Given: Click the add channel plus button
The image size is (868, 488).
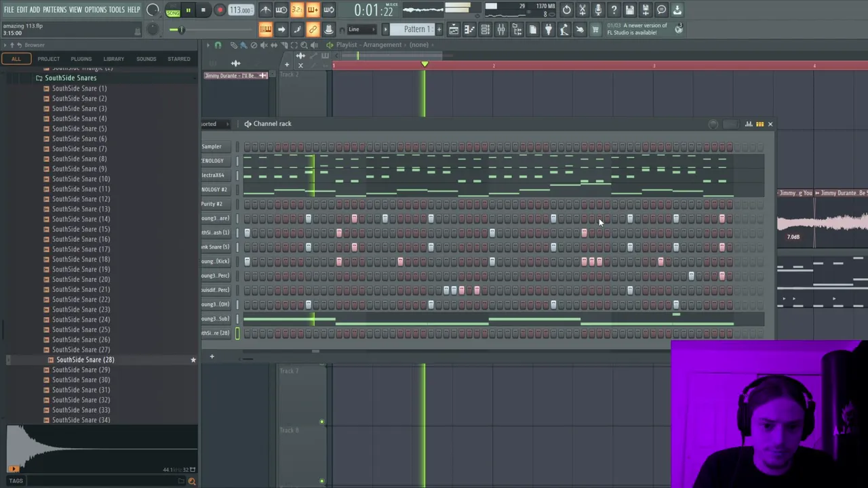Looking at the screenshot, I should tap(212, 357).
